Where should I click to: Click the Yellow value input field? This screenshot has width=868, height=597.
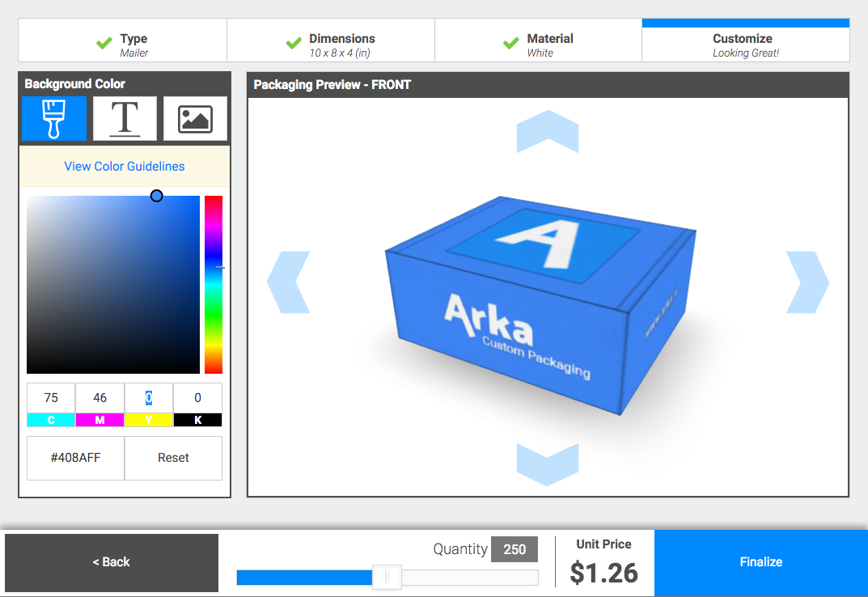tap(148, 398)
